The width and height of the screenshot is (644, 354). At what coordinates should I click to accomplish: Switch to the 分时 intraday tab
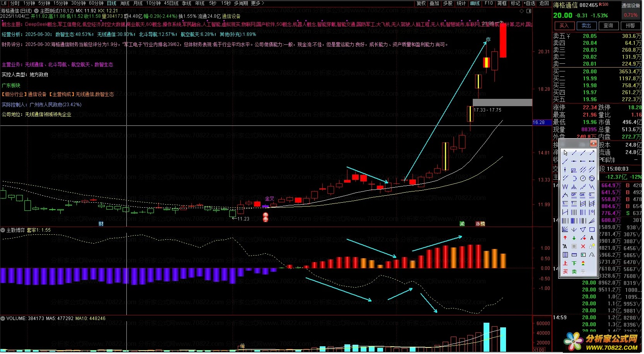click(15, 3)
